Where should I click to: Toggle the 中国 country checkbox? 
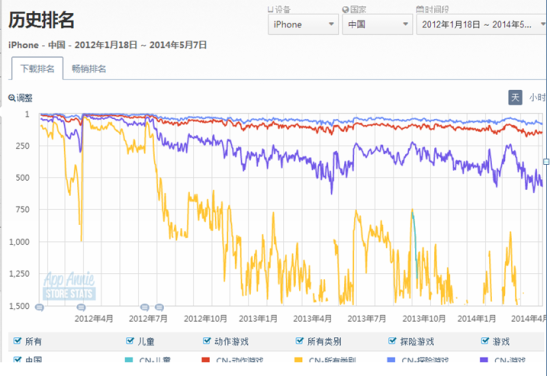[17, 359]
